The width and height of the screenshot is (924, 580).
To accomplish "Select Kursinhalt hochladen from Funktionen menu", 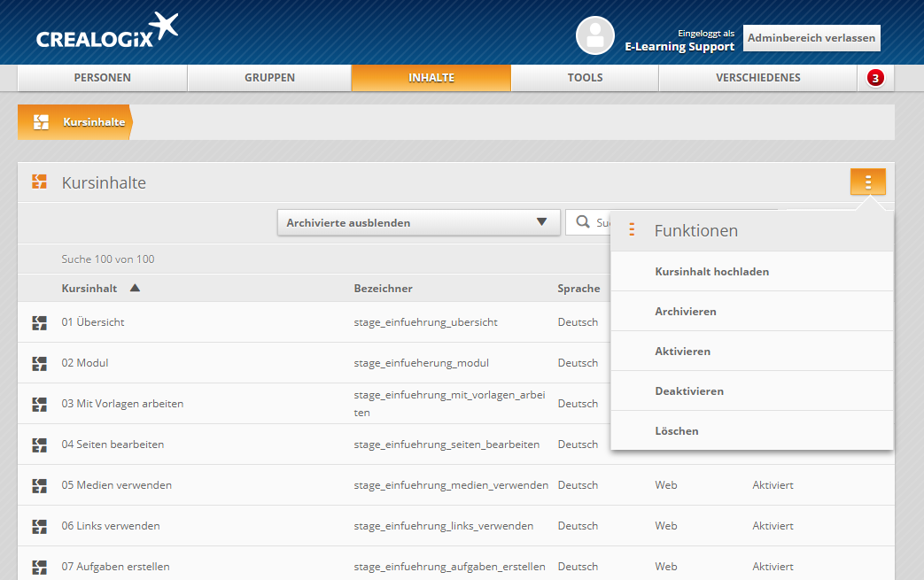I will 711,272.
